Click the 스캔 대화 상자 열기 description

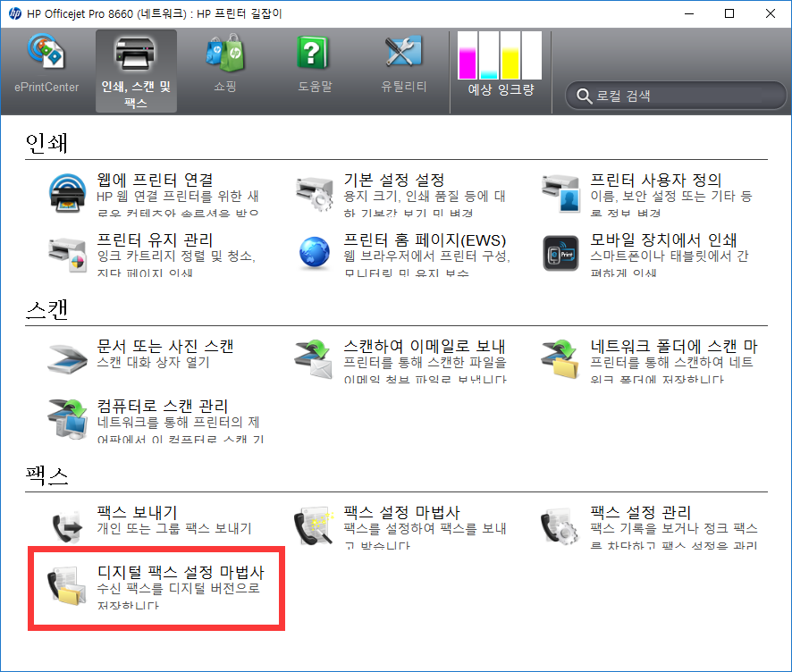[x=153, y=362]
